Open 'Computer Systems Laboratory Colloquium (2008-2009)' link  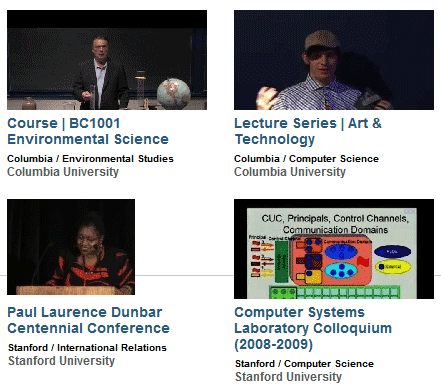point(313,328)
